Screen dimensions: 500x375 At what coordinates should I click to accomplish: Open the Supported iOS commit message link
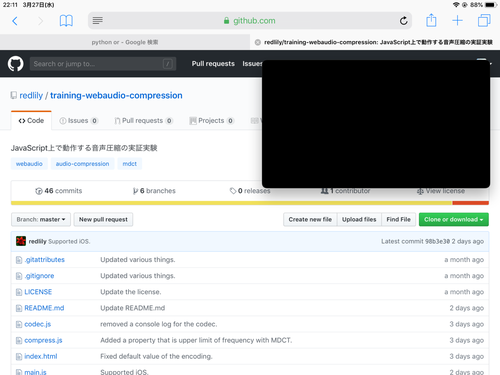(69, 241)
